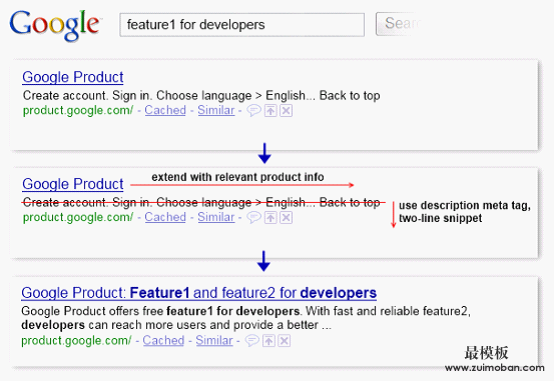Click product.google.com/ URL in first result
This screenshot has height=381, width=554.
(78, 110)
